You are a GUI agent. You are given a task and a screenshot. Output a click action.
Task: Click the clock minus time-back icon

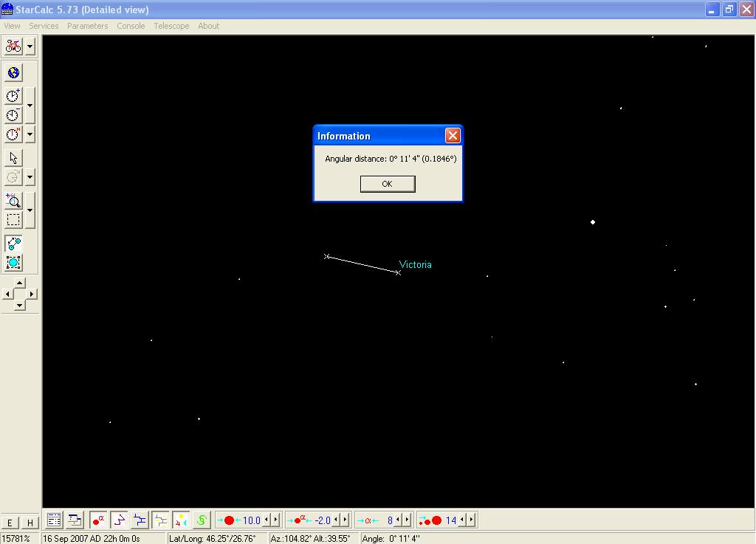click(13, 115)
